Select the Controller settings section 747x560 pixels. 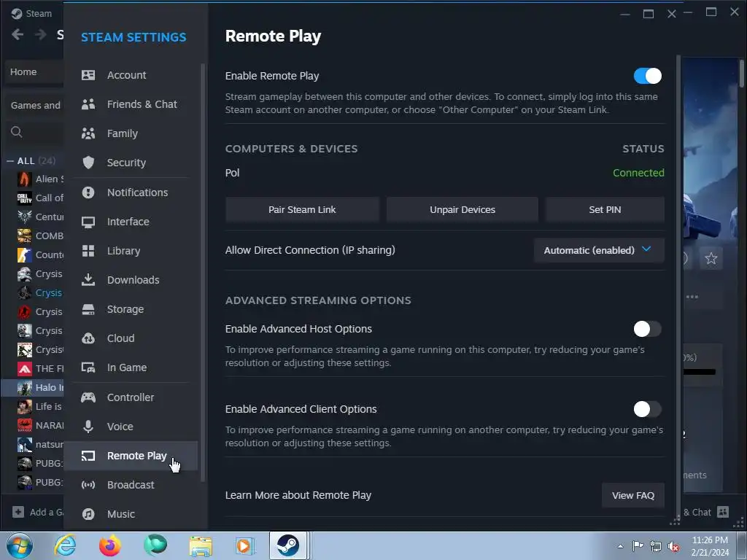tap(131, 397)
